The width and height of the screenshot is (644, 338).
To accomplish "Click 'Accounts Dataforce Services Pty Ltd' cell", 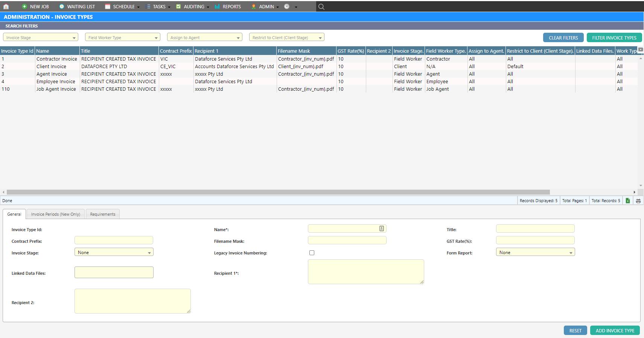I will coord(234,66).
